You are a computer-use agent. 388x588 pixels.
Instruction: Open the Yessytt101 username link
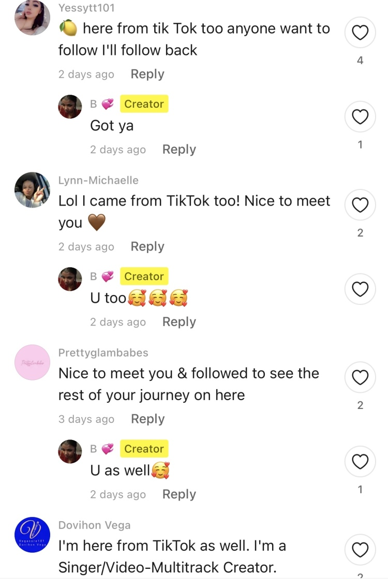pyautogui.click(x=86, y=8)
